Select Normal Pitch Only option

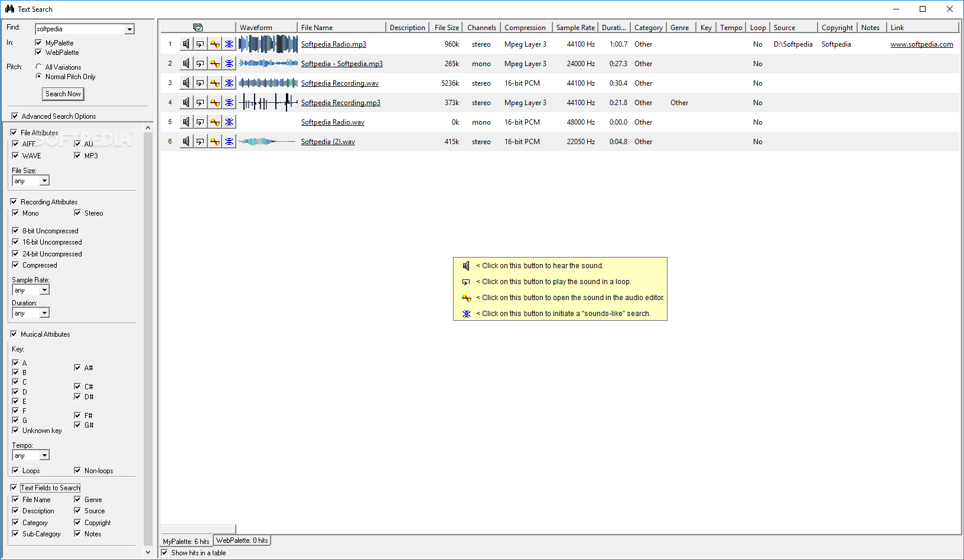coord(38,76)
